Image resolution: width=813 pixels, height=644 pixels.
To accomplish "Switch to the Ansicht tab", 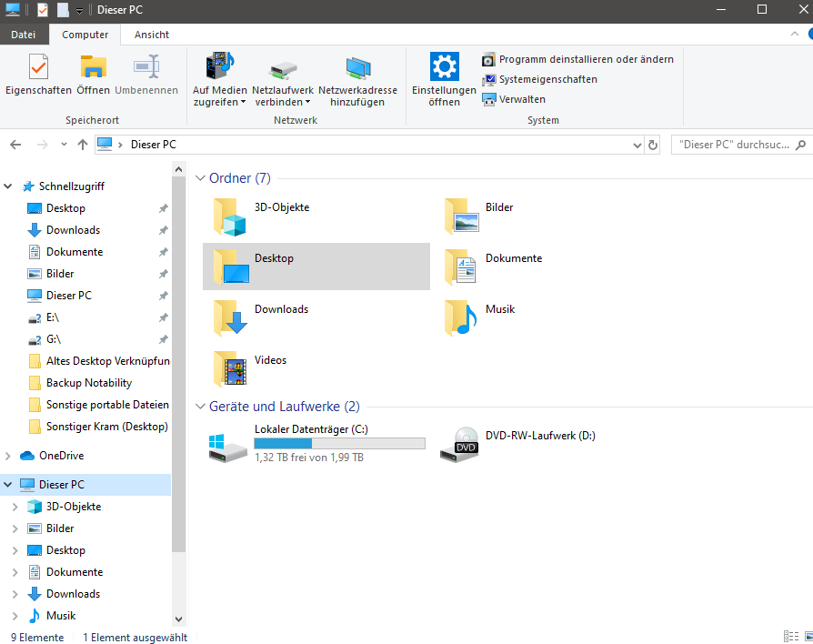I will coord(151,35).
